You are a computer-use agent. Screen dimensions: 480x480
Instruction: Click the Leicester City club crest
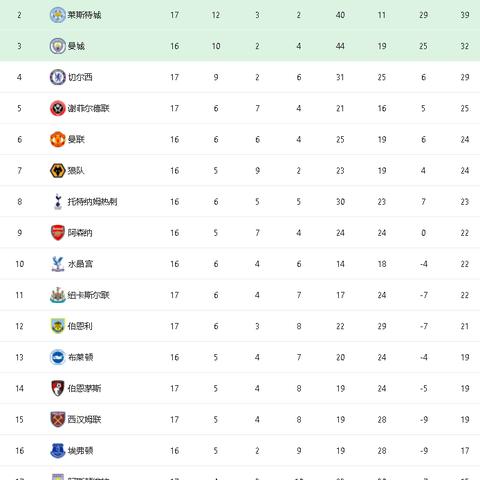click(x=57, y=15)
